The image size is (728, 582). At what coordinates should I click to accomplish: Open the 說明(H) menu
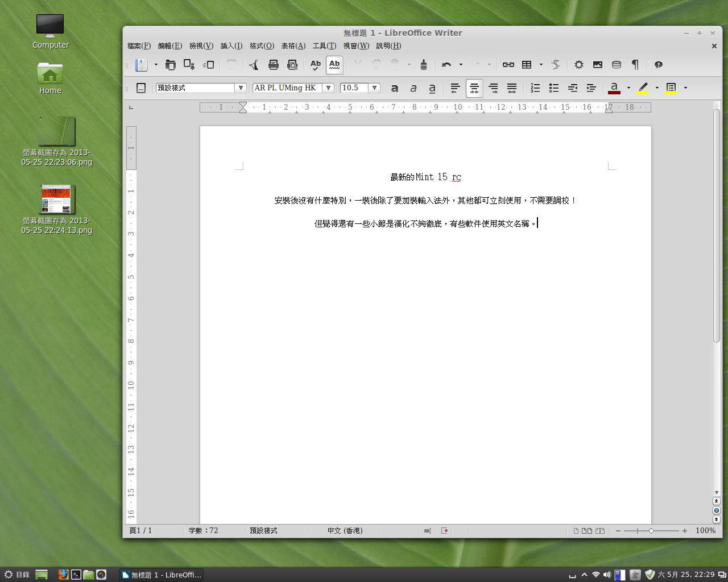point(388,46)
